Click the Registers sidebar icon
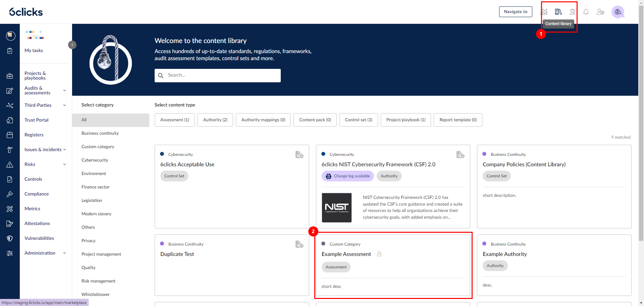644x306 pixels. 10,135
